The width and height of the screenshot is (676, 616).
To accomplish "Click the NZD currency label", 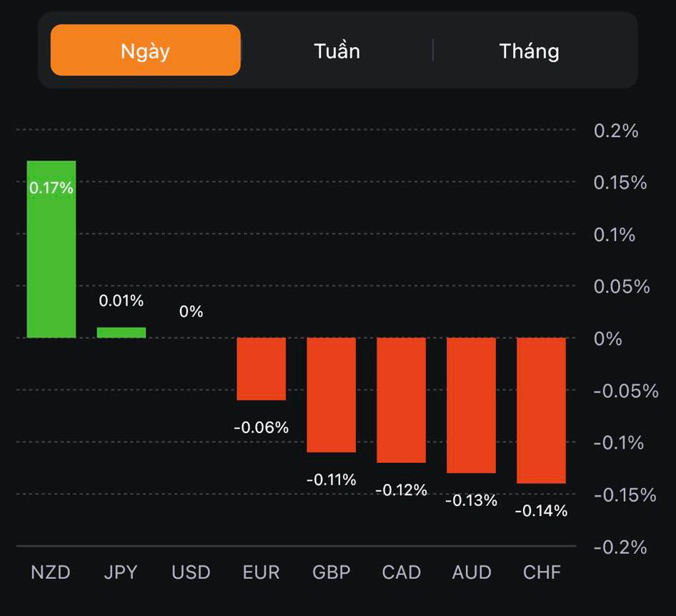I will 51,572.
